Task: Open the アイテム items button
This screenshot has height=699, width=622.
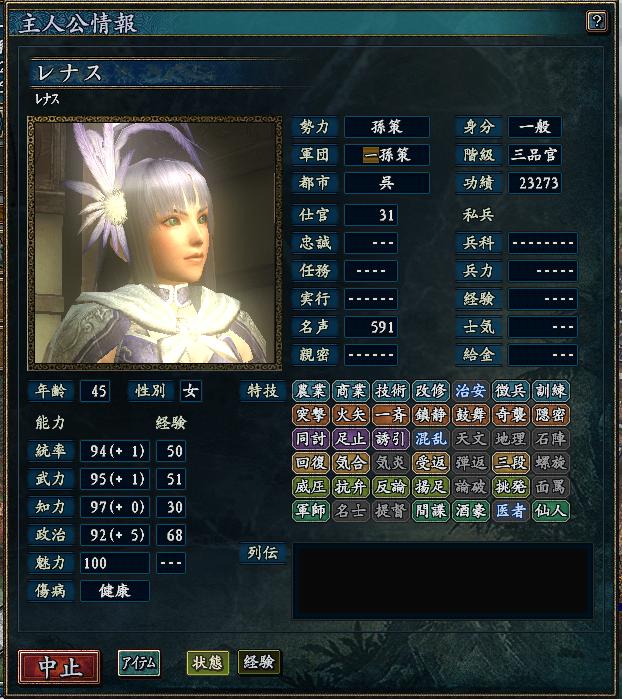Action: click(139, 663)
